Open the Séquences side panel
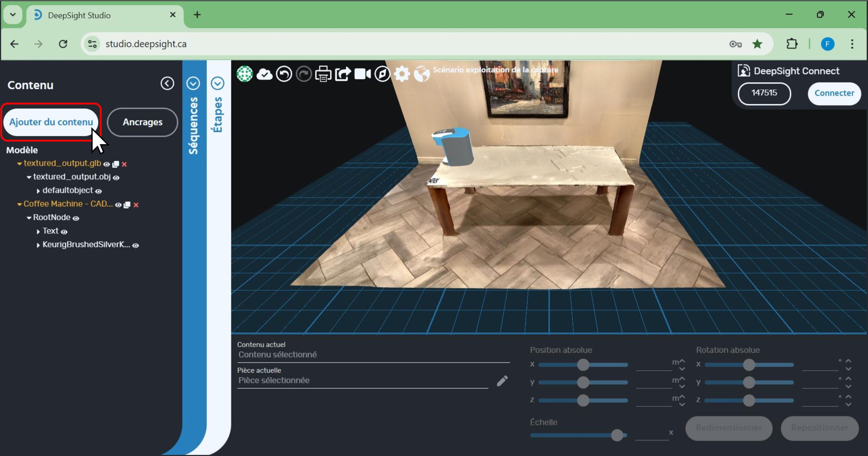868x456 pixels. click(x=193, y=83)
